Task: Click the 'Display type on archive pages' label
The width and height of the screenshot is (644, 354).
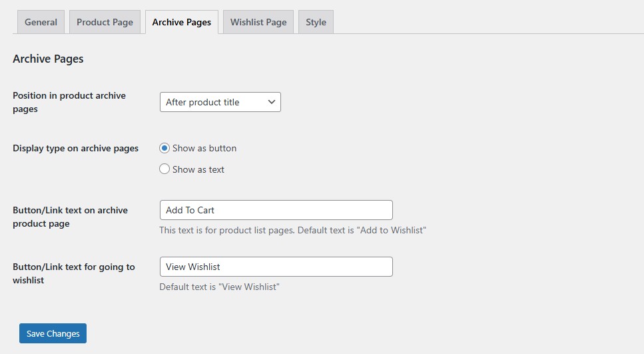Action: coord(75,148)
